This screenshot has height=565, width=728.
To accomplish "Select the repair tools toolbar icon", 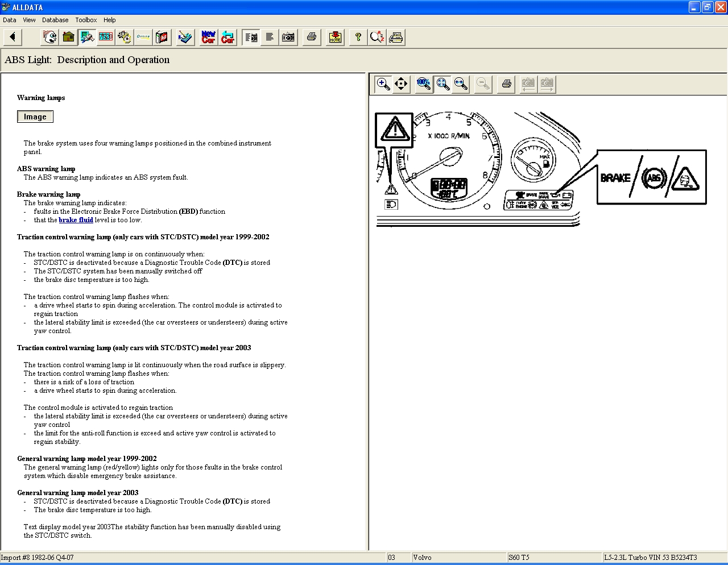I will 87,38.
